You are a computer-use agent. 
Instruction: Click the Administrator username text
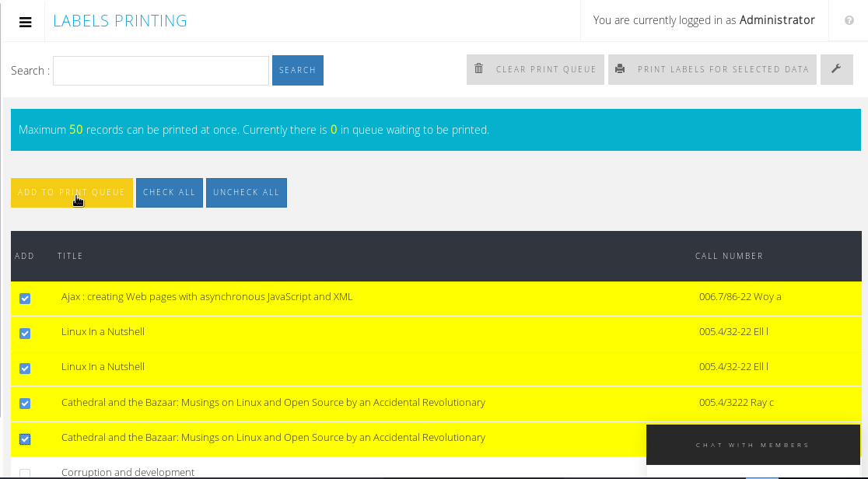click(x=776, y=20)
